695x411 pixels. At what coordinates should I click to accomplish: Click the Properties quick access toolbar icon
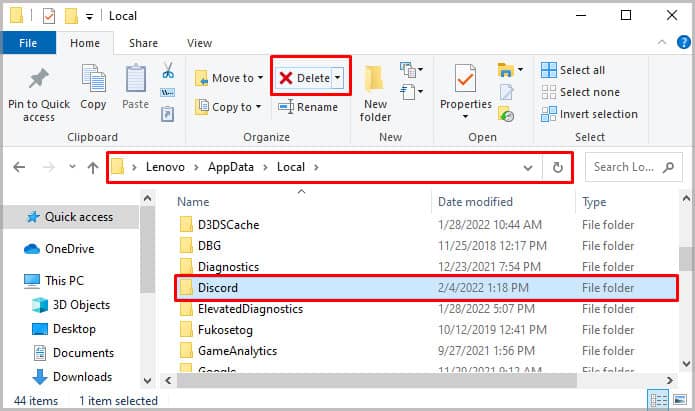coord(49,16)
